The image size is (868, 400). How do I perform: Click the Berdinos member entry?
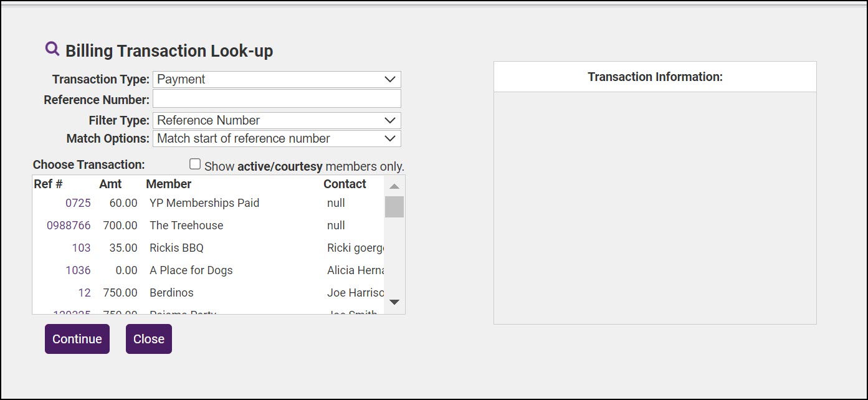pyautogui.click(x=171, y=293)
